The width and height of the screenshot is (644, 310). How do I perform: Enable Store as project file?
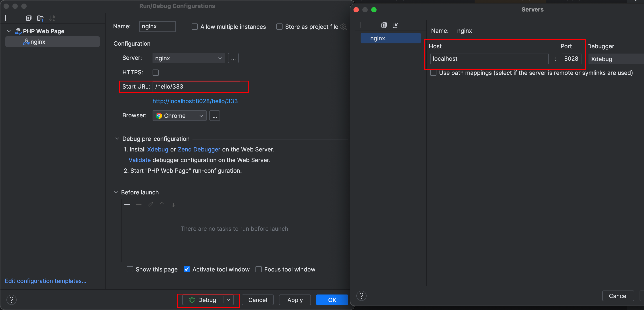click(x=279, y=27)
